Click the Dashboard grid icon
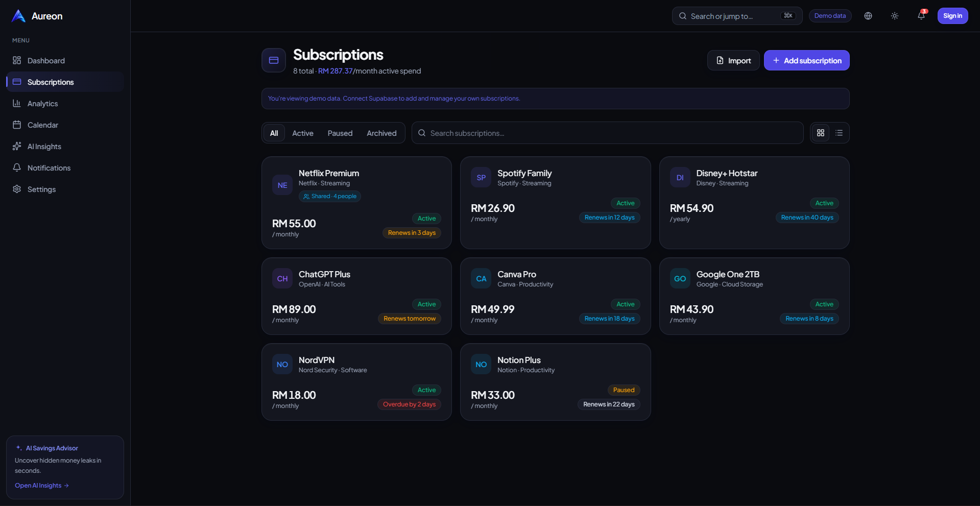The height and width of the screenshot is (506, 980). point(17,60)
